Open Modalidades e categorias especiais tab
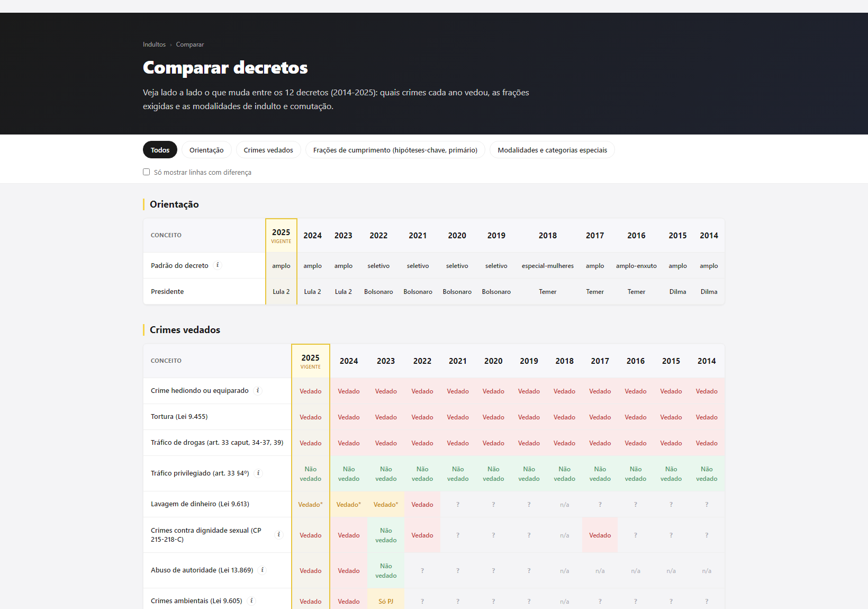Screen dimensions: 868x609 [x=552, y=150]
